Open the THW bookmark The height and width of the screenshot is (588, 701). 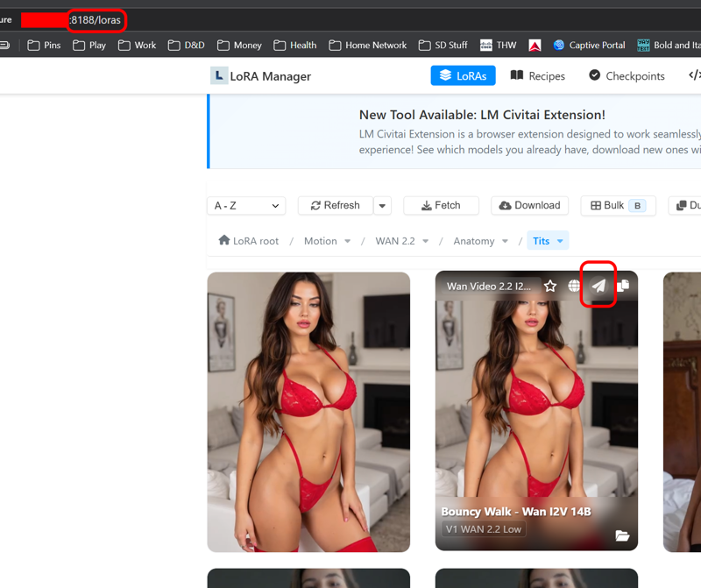(498, 46)
